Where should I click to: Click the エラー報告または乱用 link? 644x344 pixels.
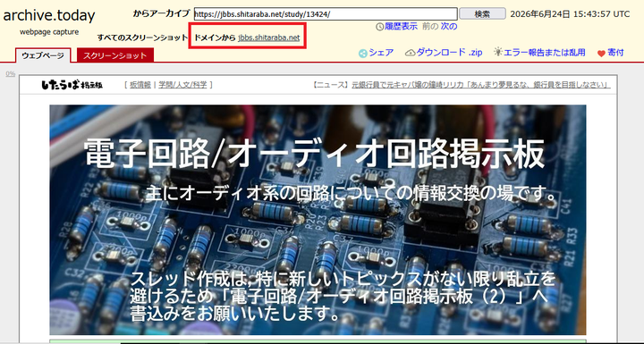(544, 53)
